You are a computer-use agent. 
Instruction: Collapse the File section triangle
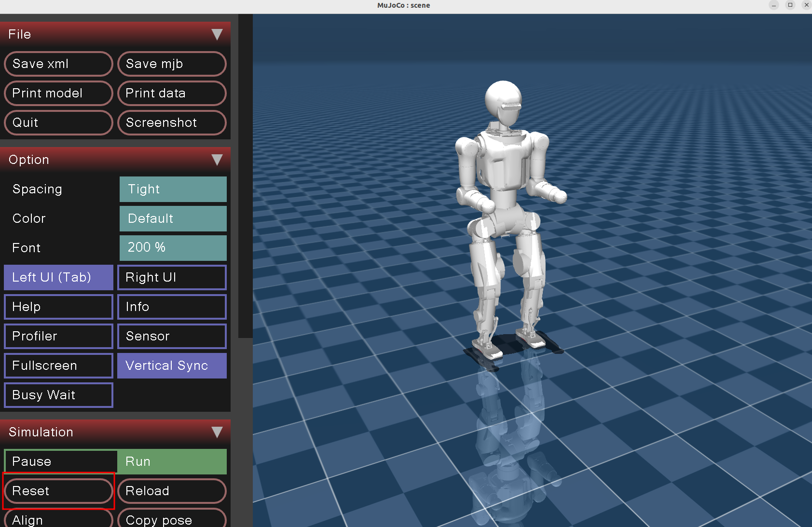[x=217, y=34]
